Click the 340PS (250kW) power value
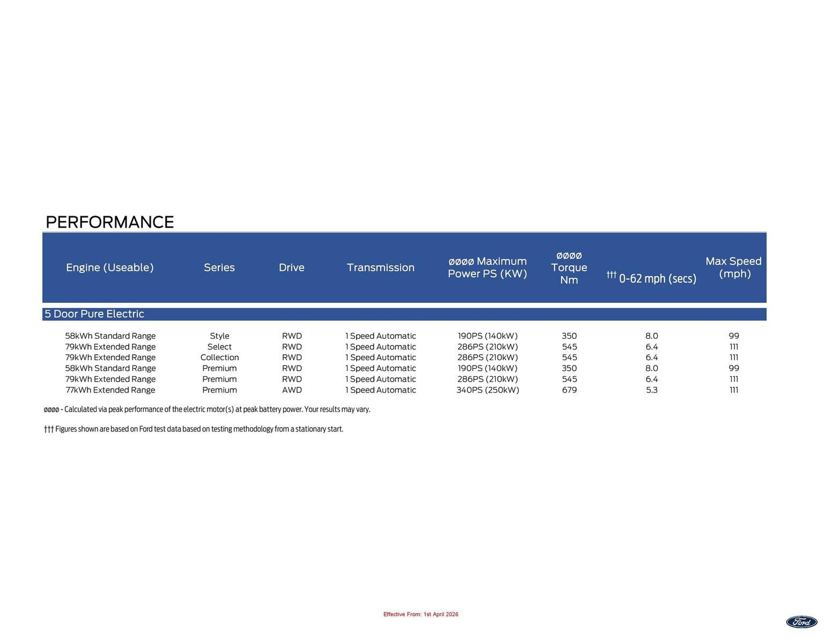833x644 pixels. click(x=487, y=390)
